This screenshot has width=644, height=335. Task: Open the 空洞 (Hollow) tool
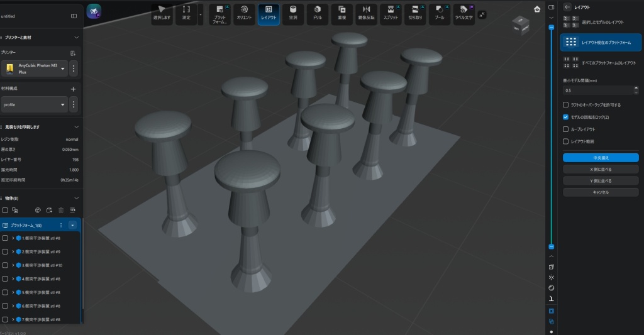[x=293, y=13]
